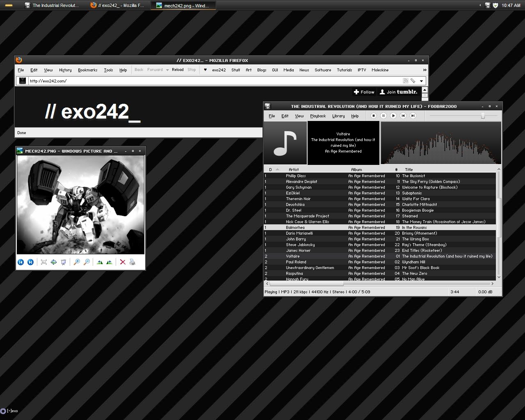Open the Tutorials bookmark in Firefox
Image resolution: width=525 pixels, height=420 pixels.
(x=345, y=70)
